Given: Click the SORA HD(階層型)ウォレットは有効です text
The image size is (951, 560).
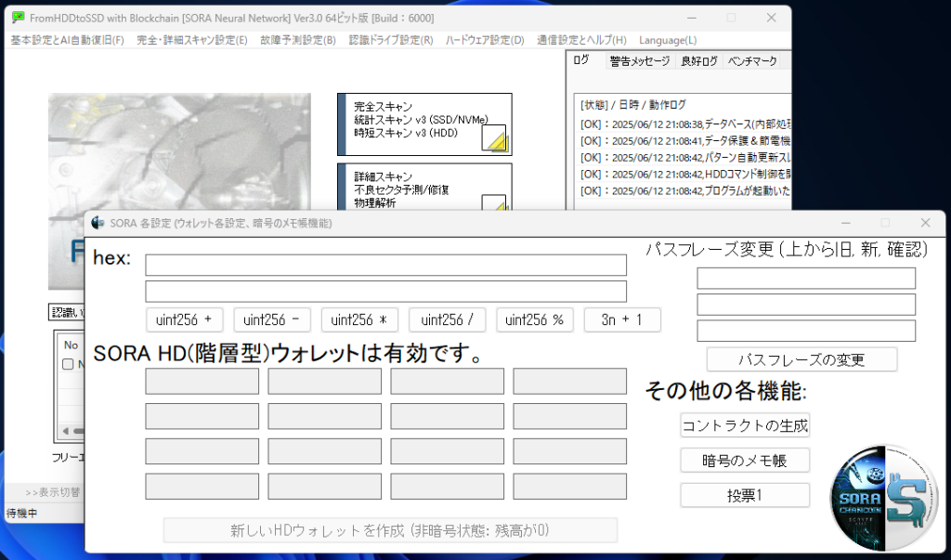Looking at the screenshot, I should coord(288,353).
